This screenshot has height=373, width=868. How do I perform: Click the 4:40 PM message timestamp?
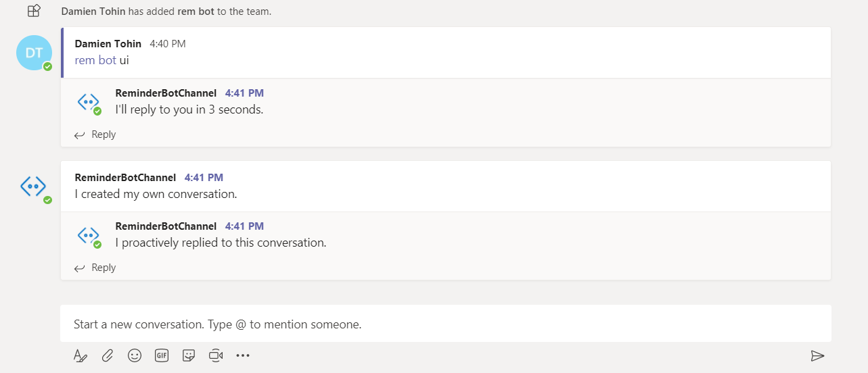coord(167,44)
